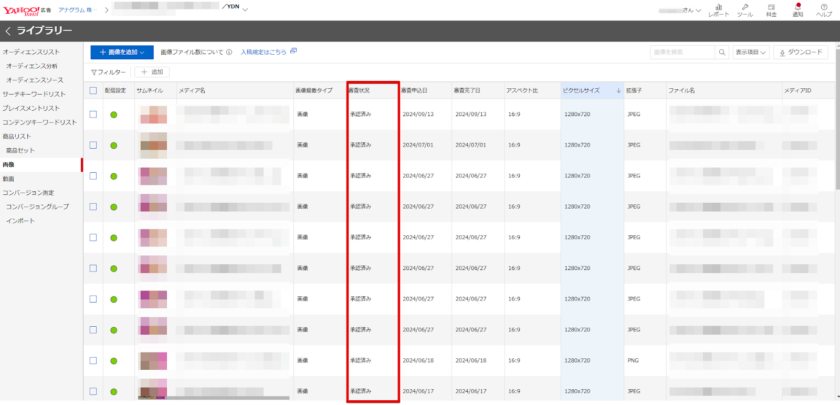Open the ヘルプ (Help) icon
The image size is (840, 405).
click(x=823, y=10)
